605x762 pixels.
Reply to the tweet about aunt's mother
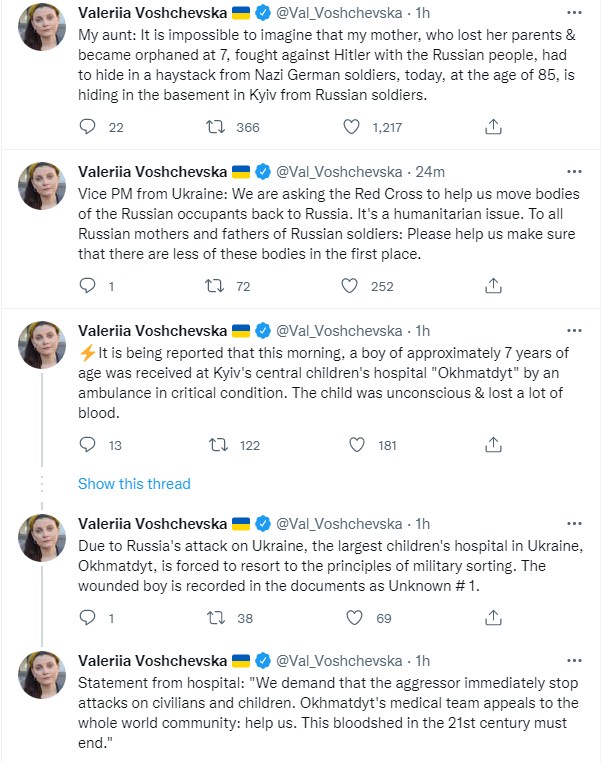(88, 127)
